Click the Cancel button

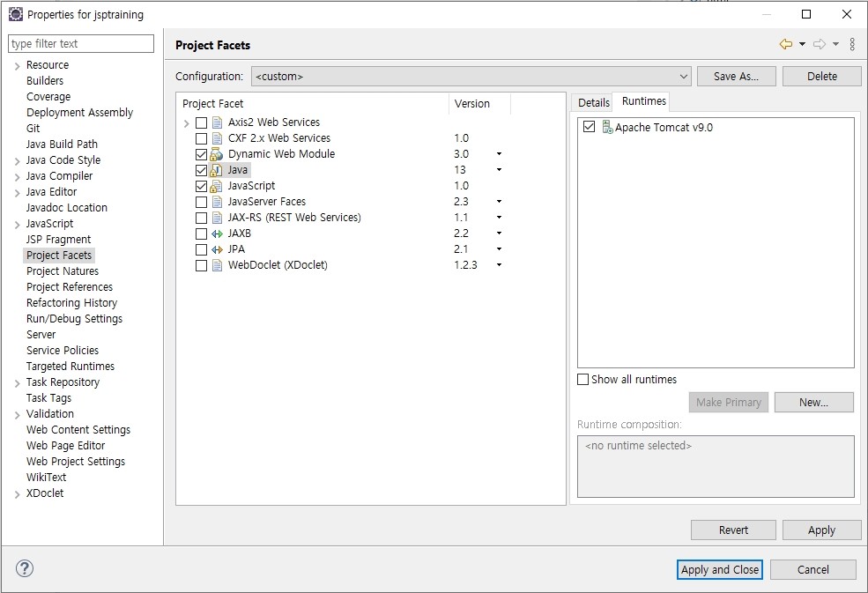point(813,569)
